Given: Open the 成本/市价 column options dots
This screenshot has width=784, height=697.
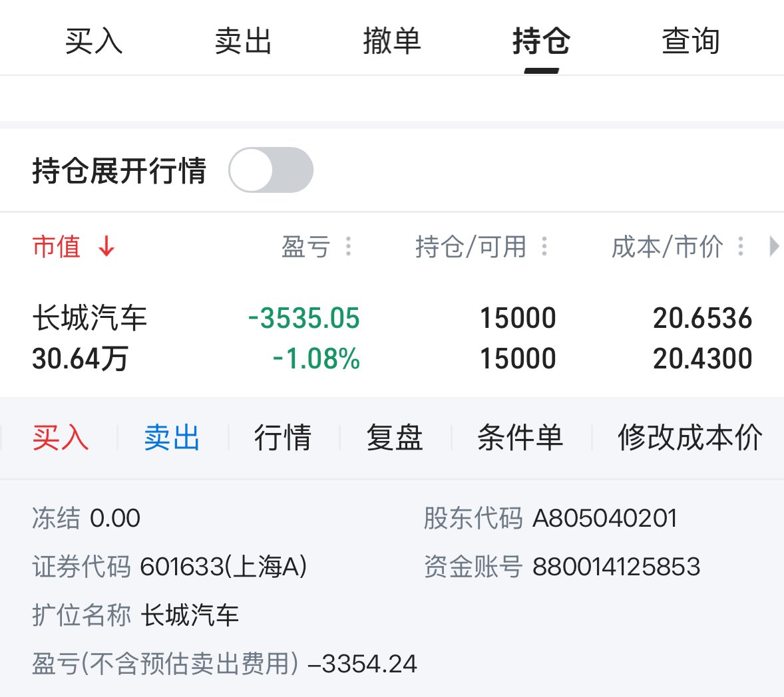Looking at the screenshot, I should coord(741,247).
